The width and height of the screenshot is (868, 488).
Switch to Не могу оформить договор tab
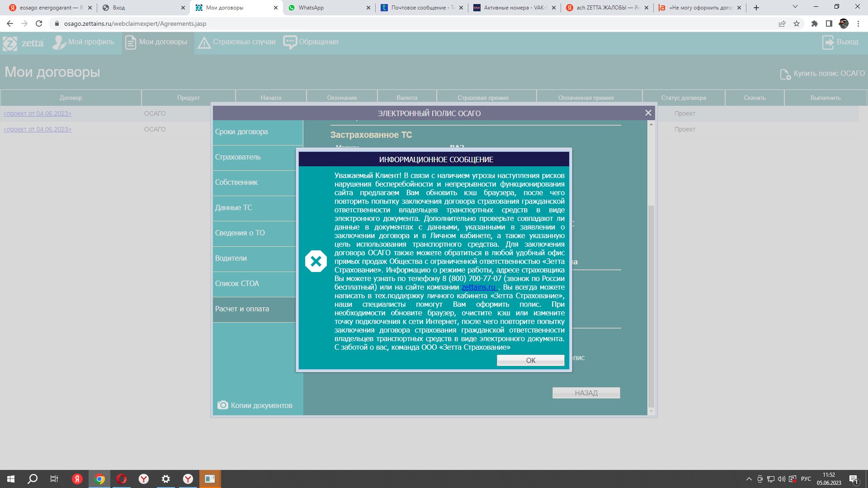(700, 8)
